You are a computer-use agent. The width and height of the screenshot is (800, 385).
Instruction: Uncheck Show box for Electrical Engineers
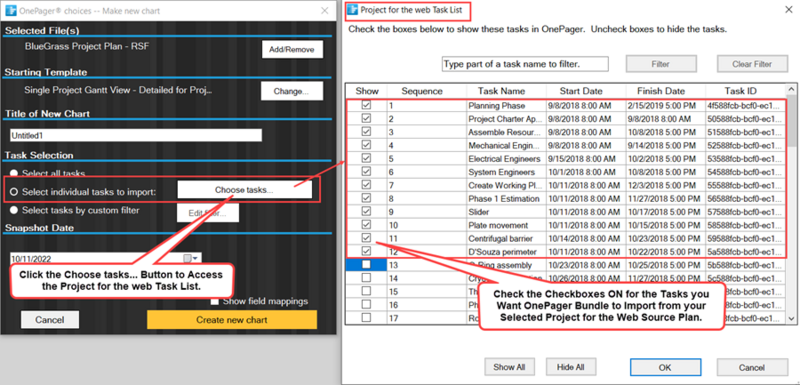(366, 158)
